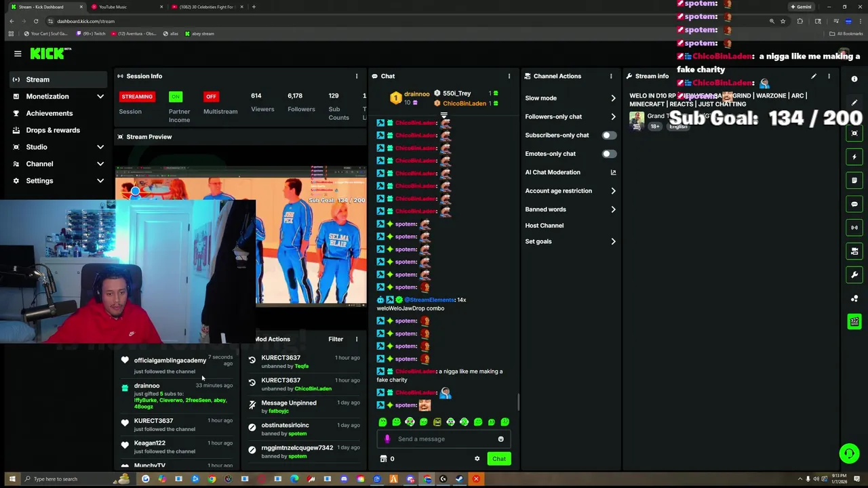Screen dimensions: 868x488
Task: Expand Slow mode options
Action: 613,98
